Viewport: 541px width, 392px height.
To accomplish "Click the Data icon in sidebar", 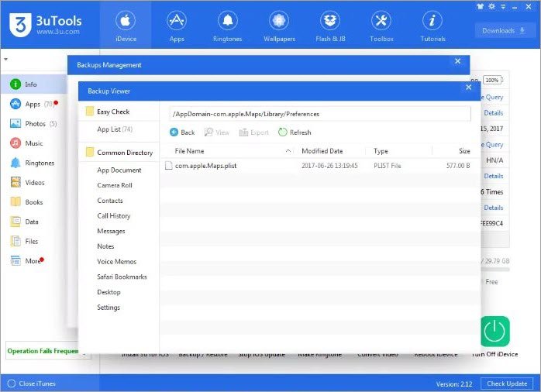I will coord(16,222).
